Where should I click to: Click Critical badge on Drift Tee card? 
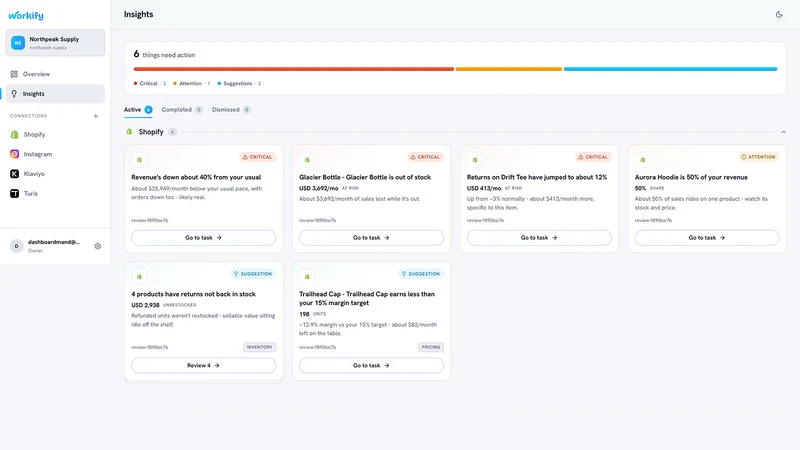point(593,157)
